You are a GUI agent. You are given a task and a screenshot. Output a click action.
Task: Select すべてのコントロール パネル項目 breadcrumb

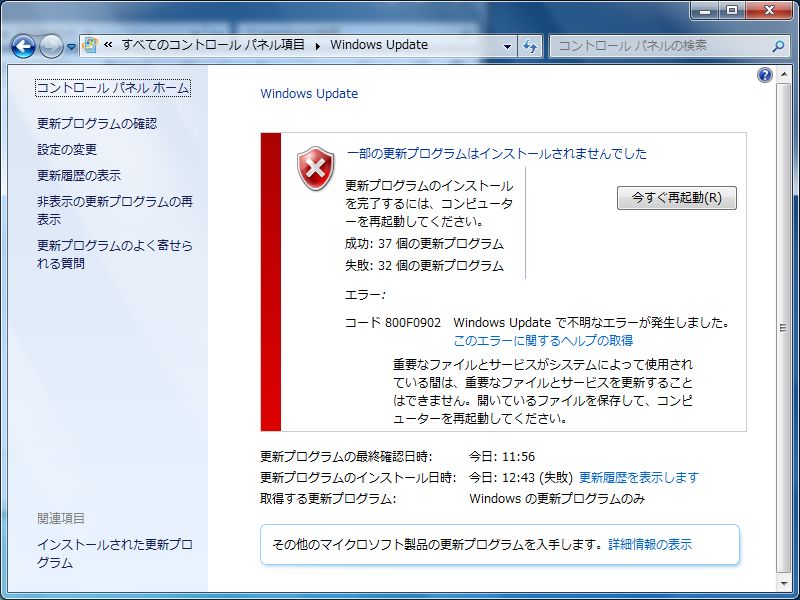coord(213,45)
